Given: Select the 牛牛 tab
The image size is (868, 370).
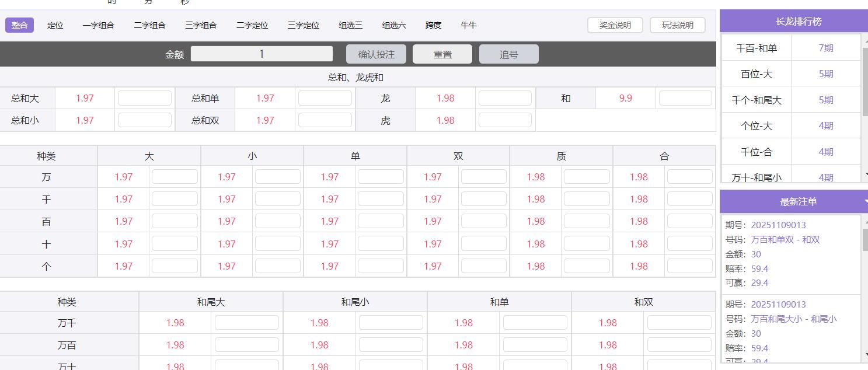Looking at the screenshot, I should point(468,25).
